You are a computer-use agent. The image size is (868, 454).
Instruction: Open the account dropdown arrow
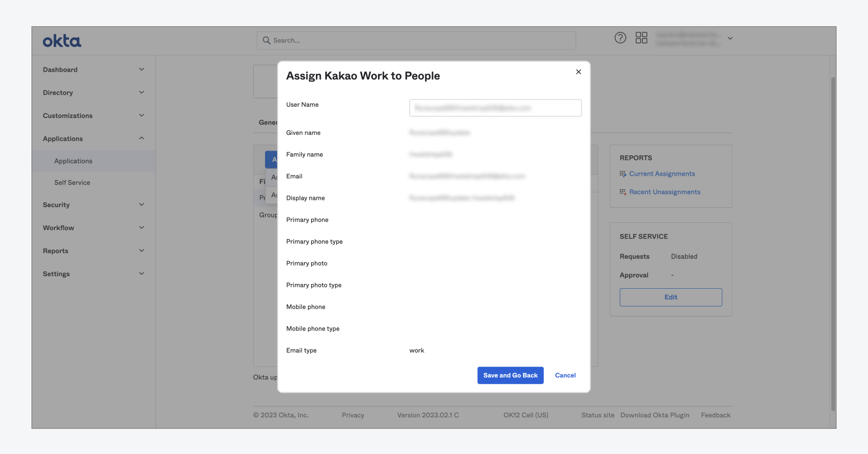point(730,38)
